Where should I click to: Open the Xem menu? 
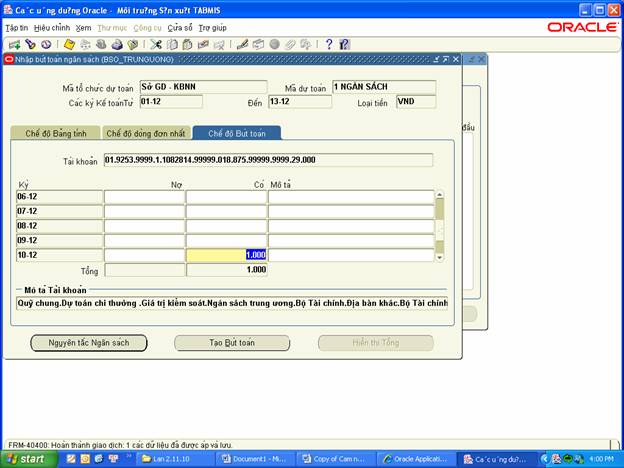pos(84,28)
